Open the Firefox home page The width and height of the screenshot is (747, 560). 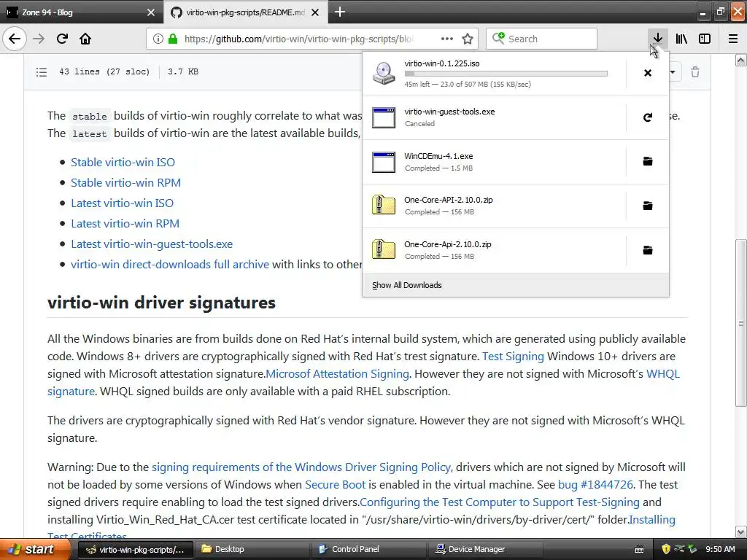tap(85, 39)
